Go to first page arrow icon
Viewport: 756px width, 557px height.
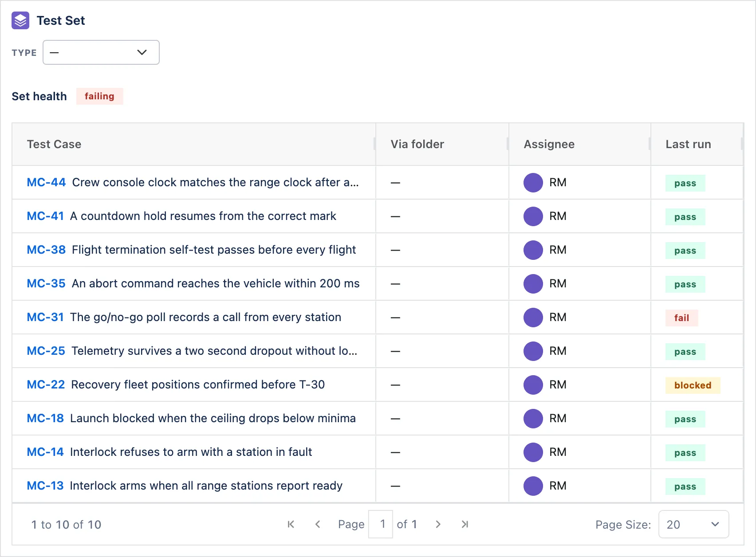pyautogui.click(x=291, y=524)
